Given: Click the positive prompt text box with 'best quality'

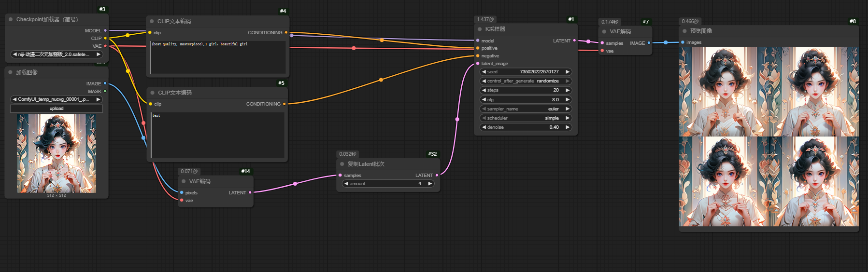Looking at the screenshot, I should pos(217,58).
